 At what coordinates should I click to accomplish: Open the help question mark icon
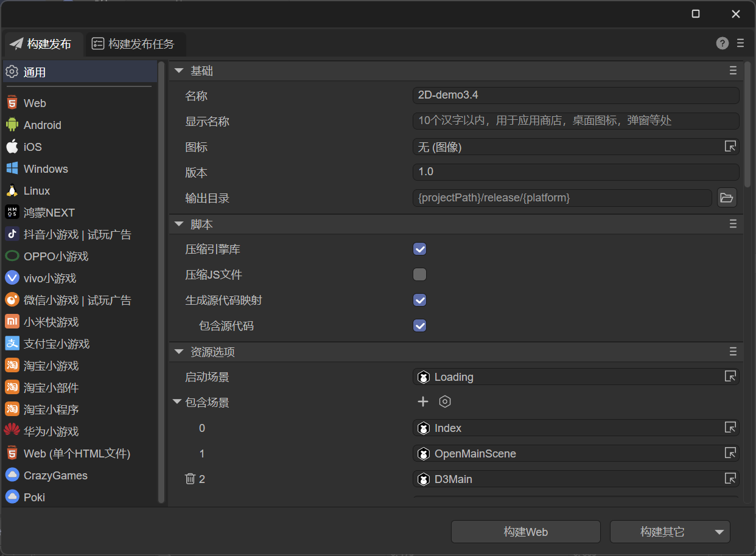(x=723, y=43)
